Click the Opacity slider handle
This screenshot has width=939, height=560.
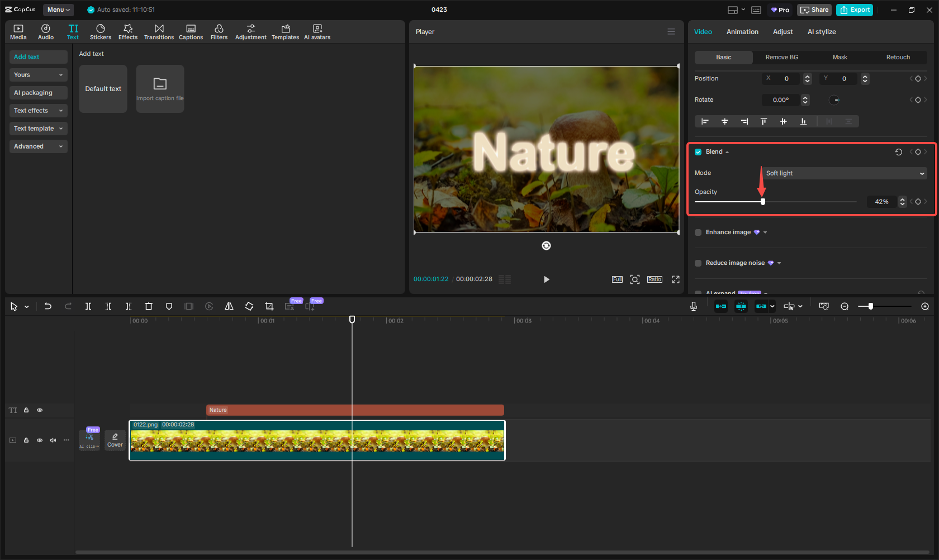click(763, 202)
